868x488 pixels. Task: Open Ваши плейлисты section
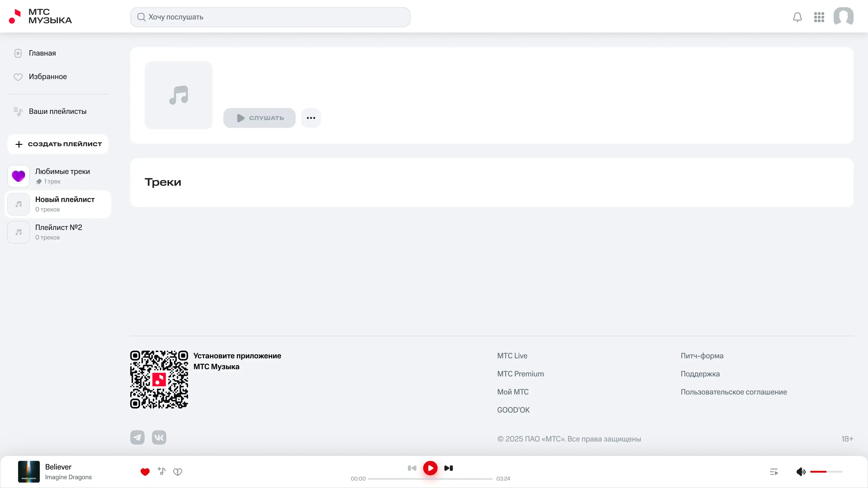[57, 111]
